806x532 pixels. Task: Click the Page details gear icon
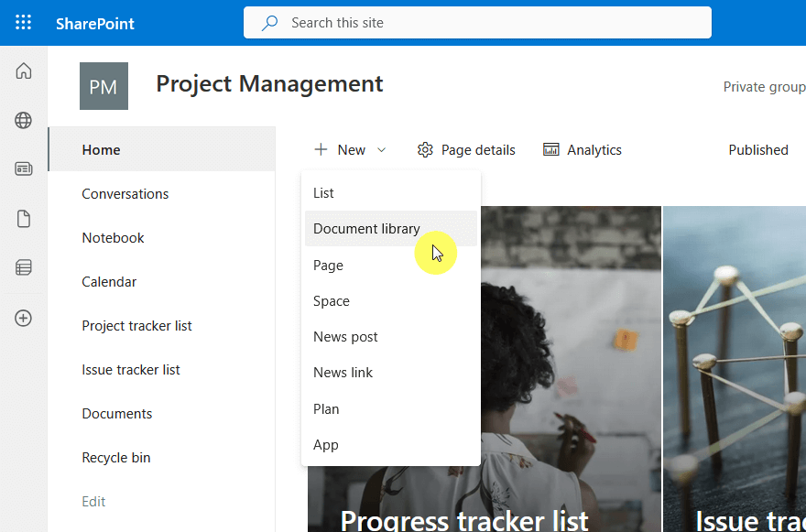(x=425, y=149)
